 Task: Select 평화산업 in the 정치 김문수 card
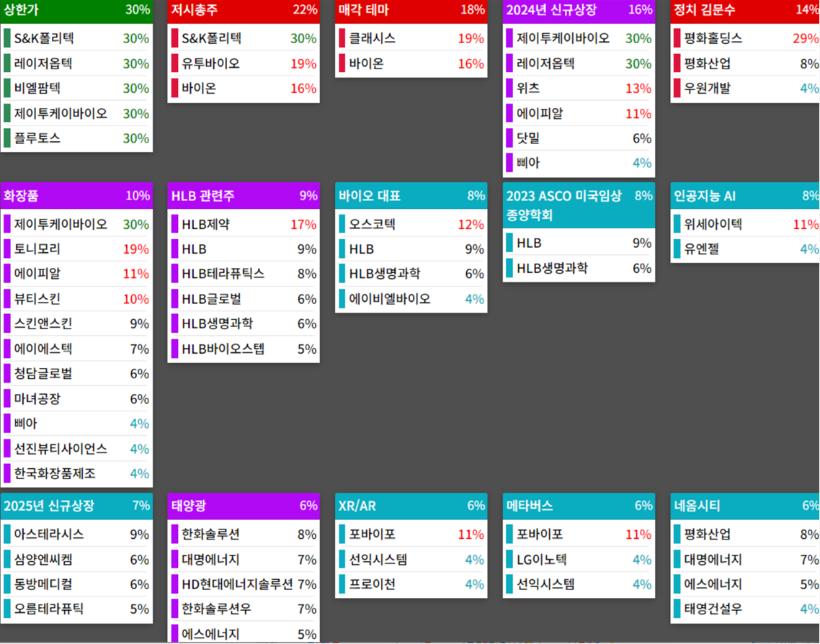click(x=745, y=63)
